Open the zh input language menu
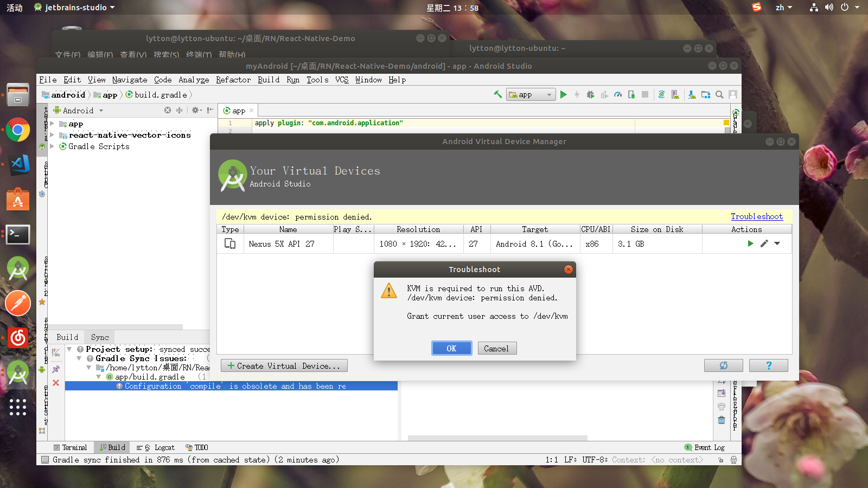Screen dimensions: 868x488 pos(784,8)
